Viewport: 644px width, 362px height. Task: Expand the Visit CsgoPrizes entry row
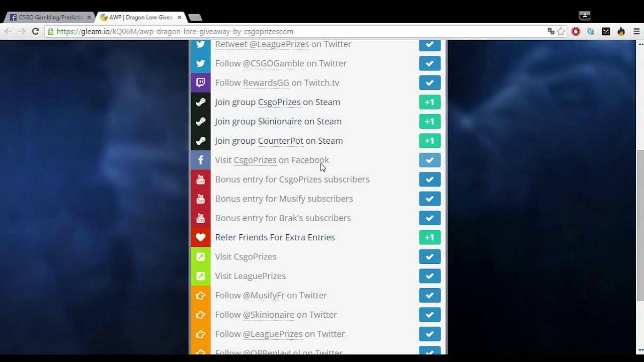[x=317, y=257]
